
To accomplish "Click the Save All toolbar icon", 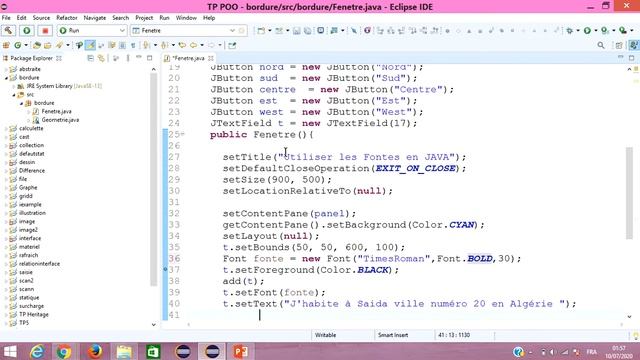I will pyautogui.click(x=307, y=31).
